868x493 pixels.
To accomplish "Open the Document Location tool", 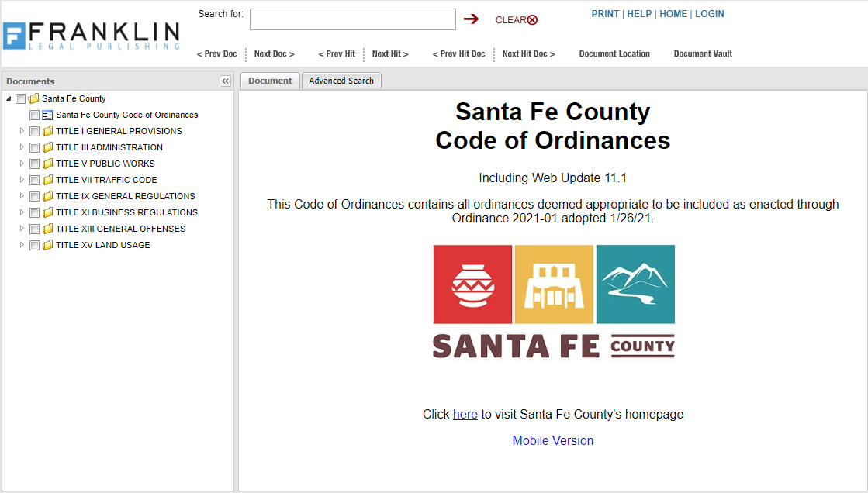I will coord(614,54).
